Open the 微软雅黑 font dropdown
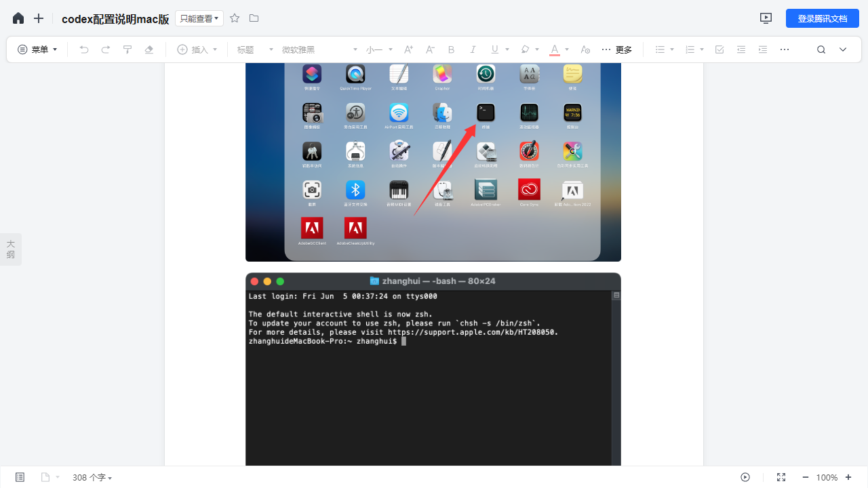868x488 pixels. click(319, 49)
